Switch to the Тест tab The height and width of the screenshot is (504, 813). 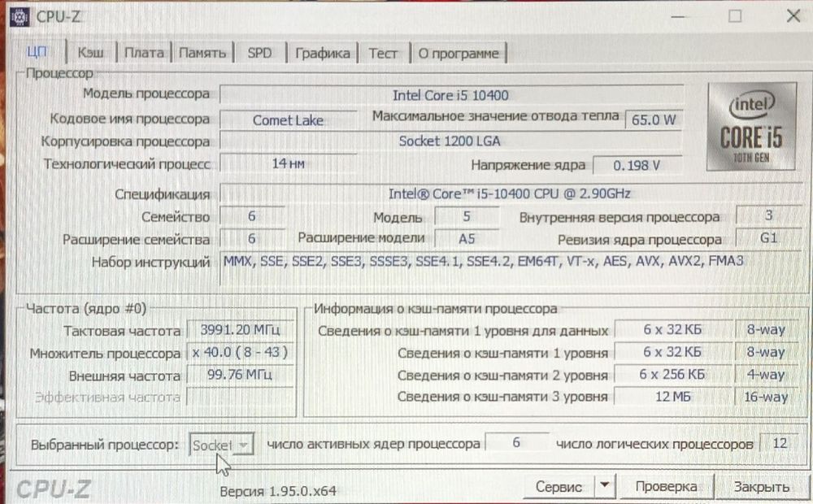(x=383, y=53)
